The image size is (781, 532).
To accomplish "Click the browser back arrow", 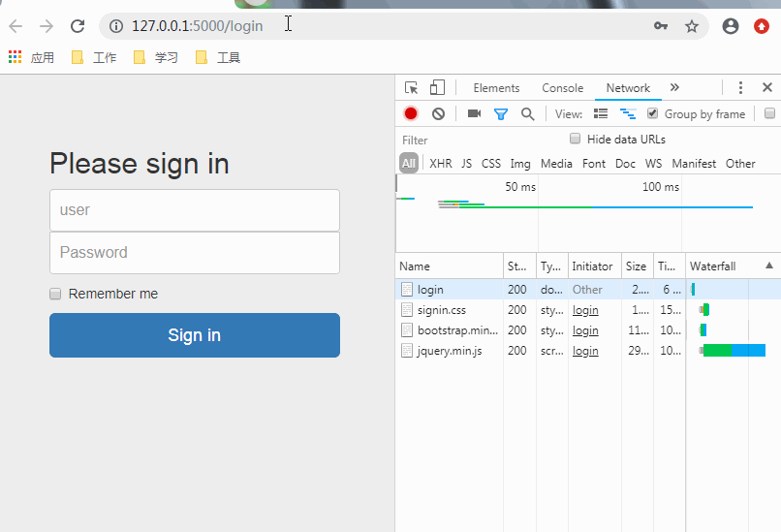I will tap(16, 26).
